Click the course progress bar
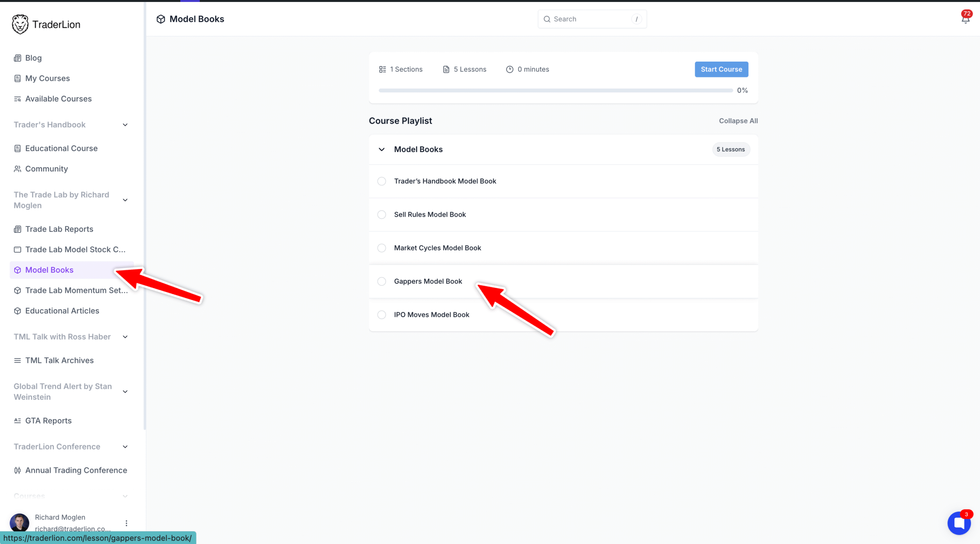The width and height of the screenshot is (980, 544). 555,91
